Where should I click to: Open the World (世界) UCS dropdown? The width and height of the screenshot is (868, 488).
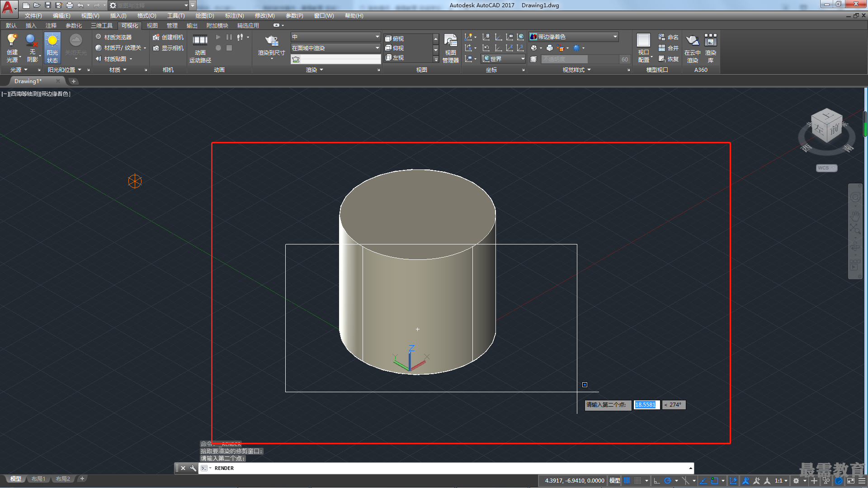coord(503,59)
